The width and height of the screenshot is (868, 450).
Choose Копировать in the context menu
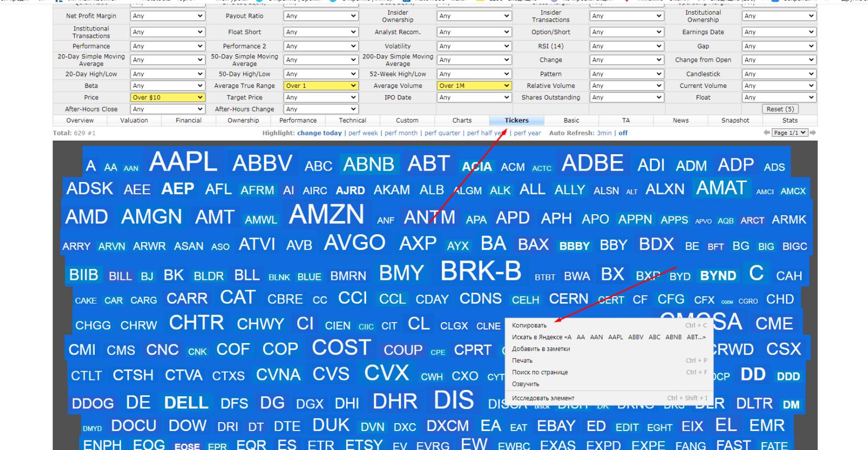coord(529,325)
